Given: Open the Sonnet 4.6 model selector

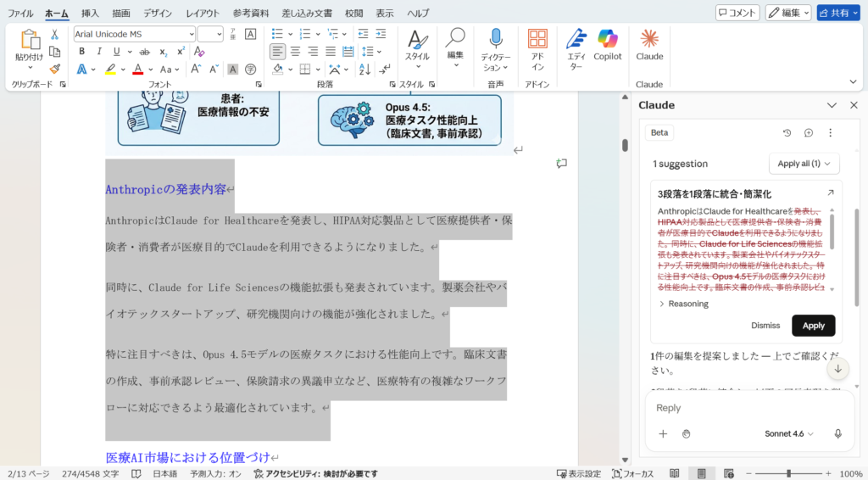Looking at the screenshot, I should pyautogui.click(x=788, y=433).
